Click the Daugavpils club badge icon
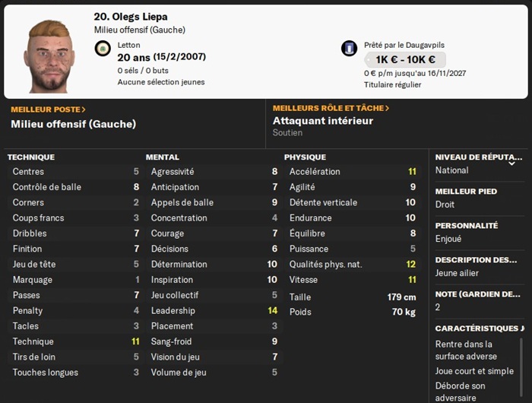Viewport: 532px width, 403px height. (x=350, y=49)
